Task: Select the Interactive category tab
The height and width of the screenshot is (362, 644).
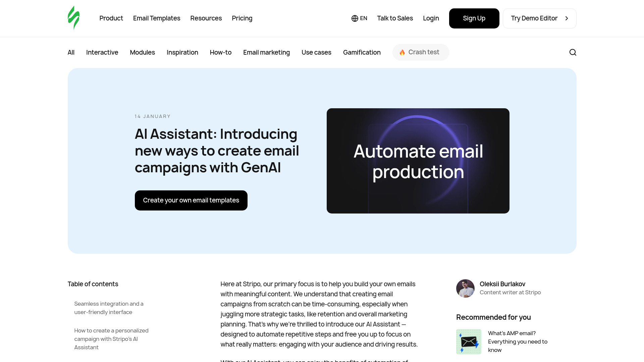Action: (x=102, y=52)
